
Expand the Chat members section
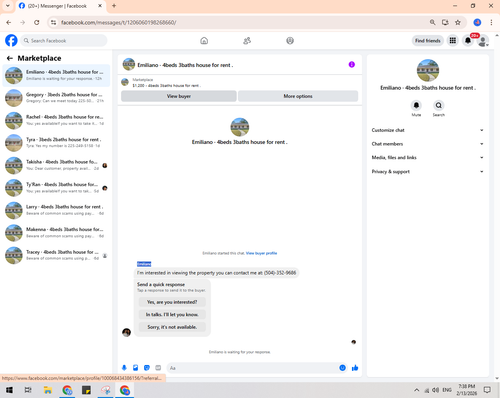pos(428,144)
